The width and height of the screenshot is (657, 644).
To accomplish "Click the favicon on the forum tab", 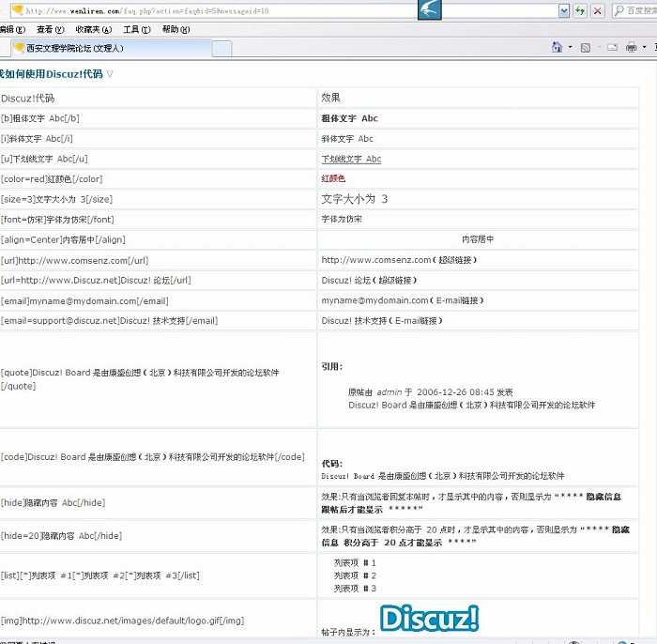I will coord(19,48).
